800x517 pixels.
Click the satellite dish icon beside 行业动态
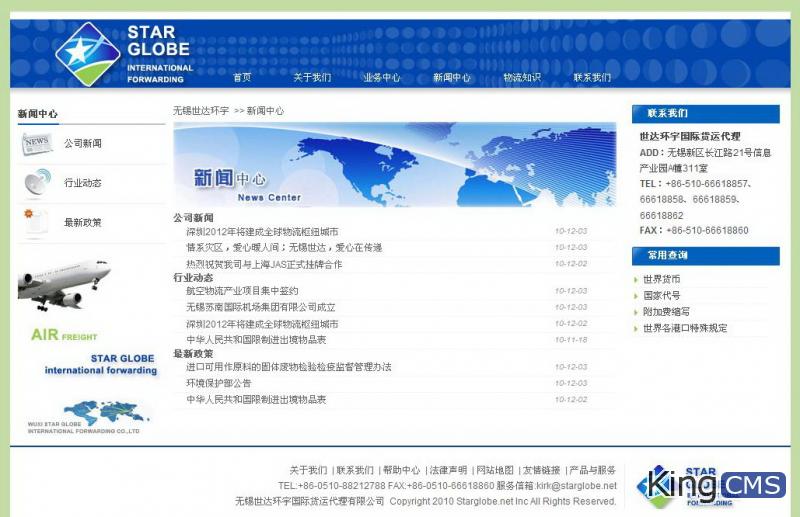pyautogui.click(x=37, y=183)
